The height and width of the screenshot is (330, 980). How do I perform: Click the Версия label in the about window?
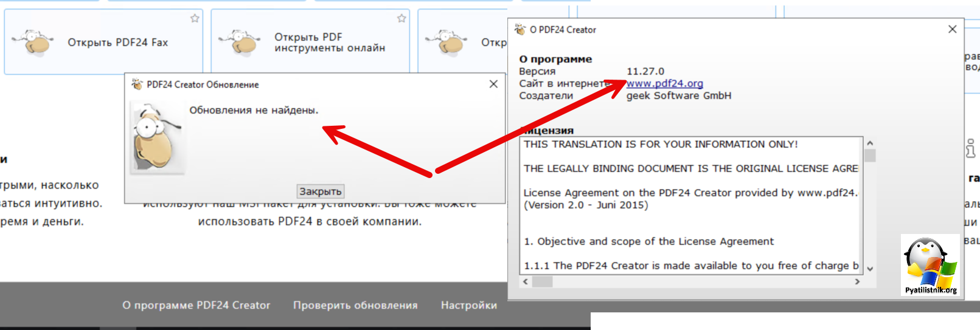pyautogui.click(x=537, y=71)
